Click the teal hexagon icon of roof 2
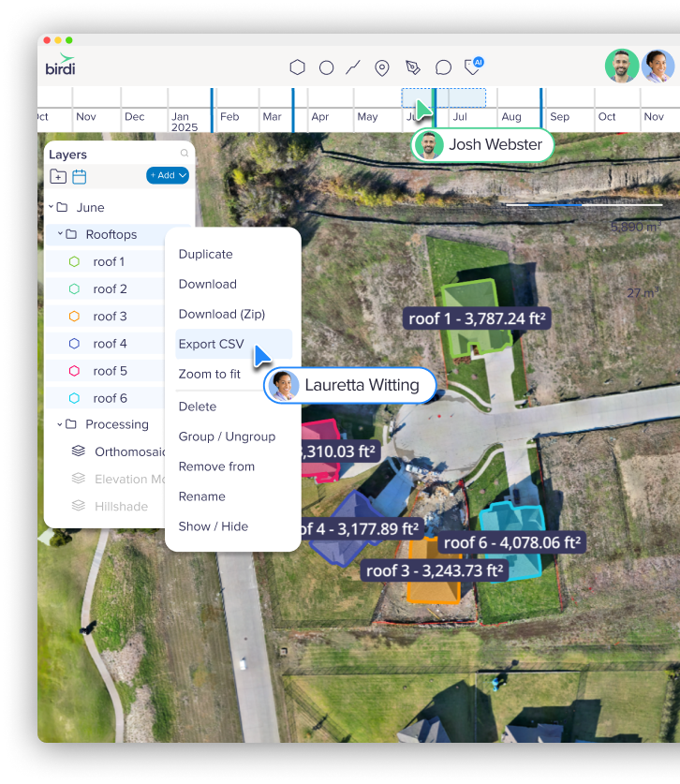 click(75, 289)
